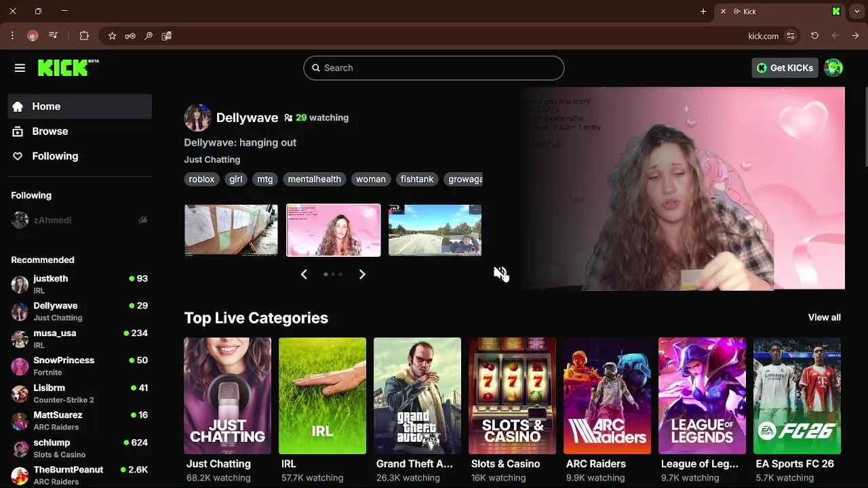Click the girl tag
The height and width of the screenshot is (488, 868).
235,179
